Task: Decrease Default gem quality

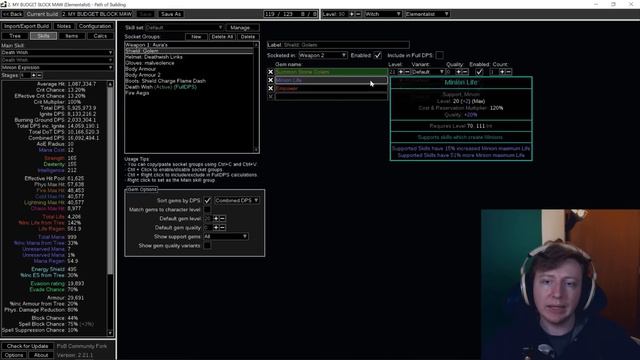Action: [x=222, y=228]
